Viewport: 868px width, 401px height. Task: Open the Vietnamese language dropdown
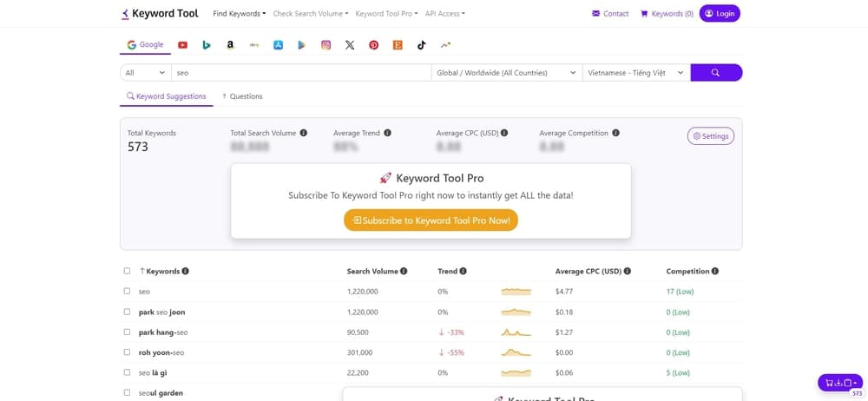pyautogui.click(x=636, y=73)
